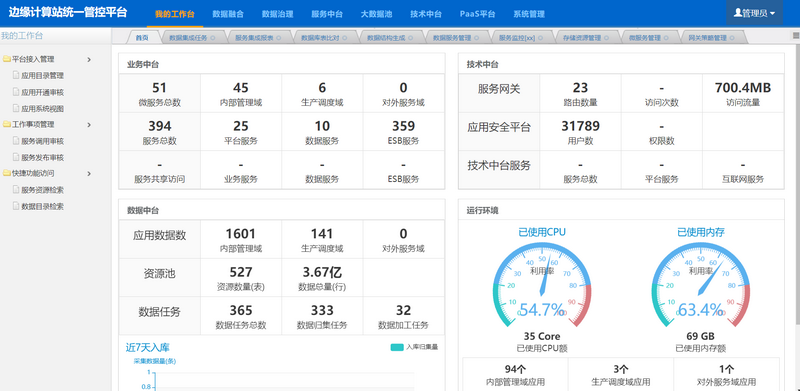Click the 入库归集量 legend color swatch
This screenshot has height=391, width=800.
pos(397,347)
